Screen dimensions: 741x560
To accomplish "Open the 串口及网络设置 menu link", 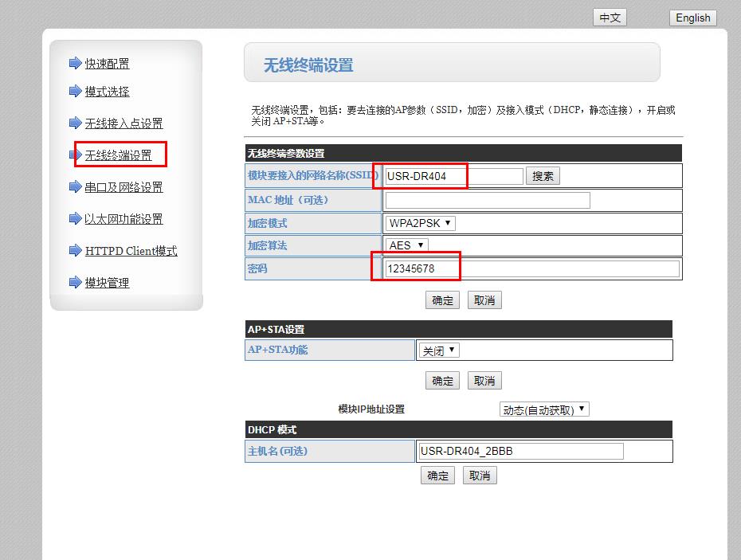I will click(123, 187).
